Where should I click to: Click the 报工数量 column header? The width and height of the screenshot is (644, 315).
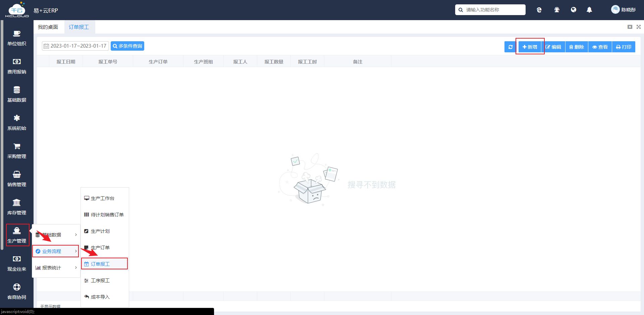point(274,62)
